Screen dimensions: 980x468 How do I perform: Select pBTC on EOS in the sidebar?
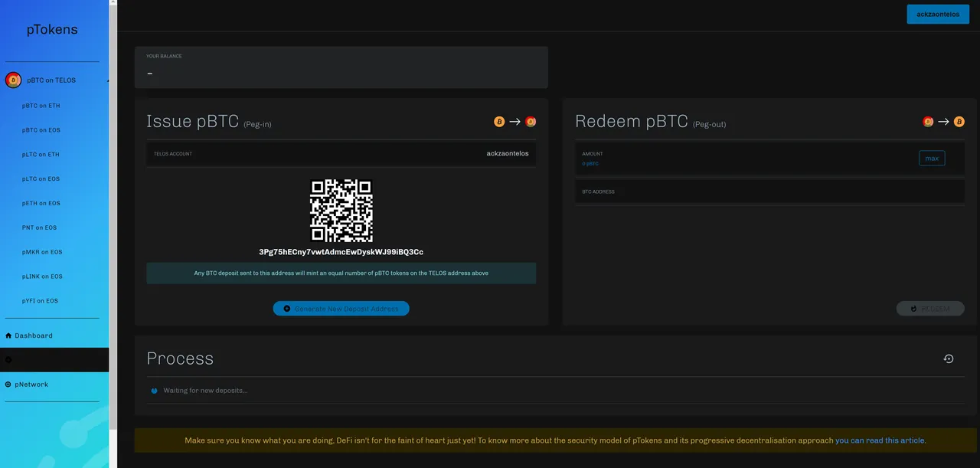click(x=41, y=130)
